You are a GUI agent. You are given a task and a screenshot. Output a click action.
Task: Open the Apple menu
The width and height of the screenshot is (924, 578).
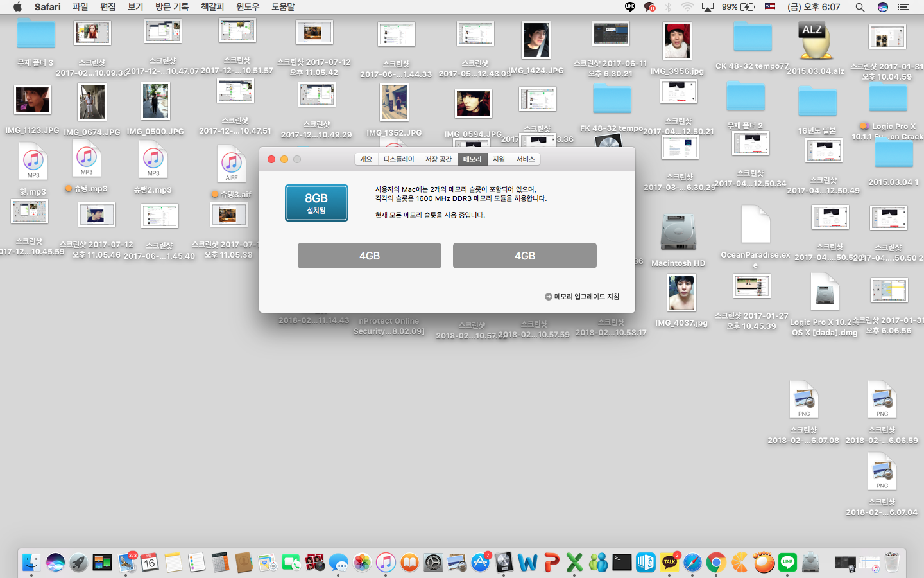(17, 7)
